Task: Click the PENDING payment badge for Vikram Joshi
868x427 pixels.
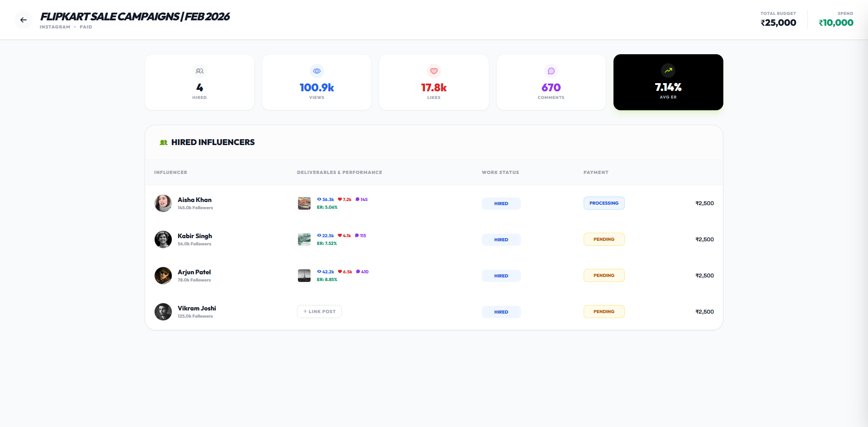Action: coord(604,311)
